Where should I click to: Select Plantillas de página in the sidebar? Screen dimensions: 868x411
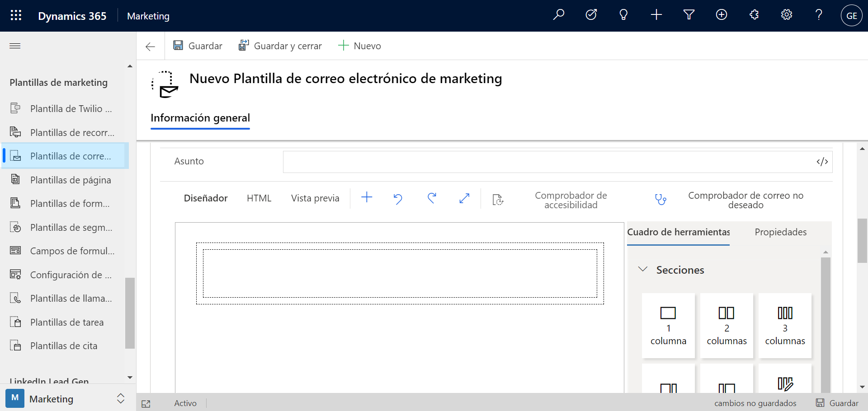point(70,179)
